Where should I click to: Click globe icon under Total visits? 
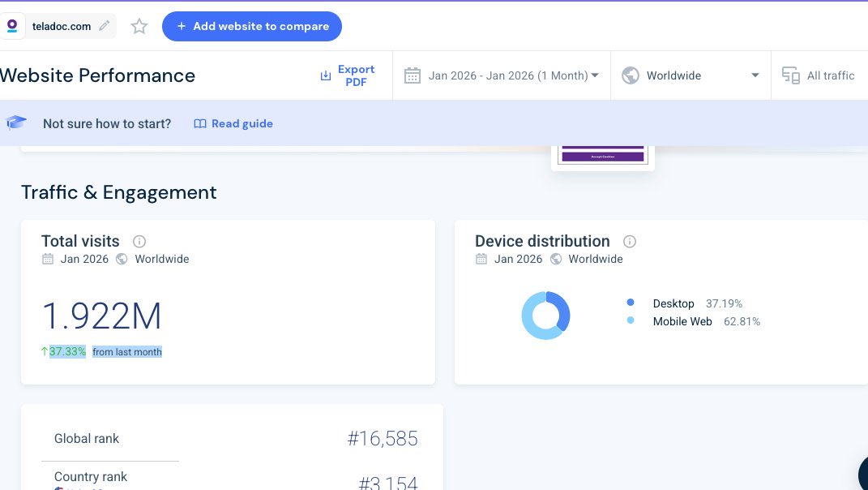122,259
